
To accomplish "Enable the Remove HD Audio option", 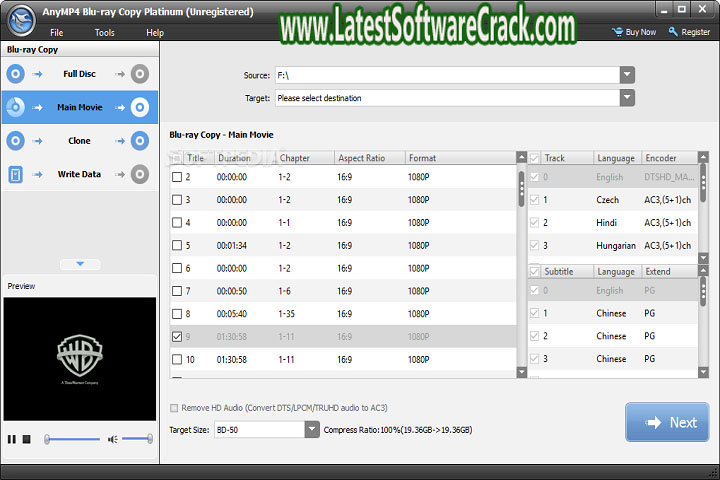I will coord(175,408).
